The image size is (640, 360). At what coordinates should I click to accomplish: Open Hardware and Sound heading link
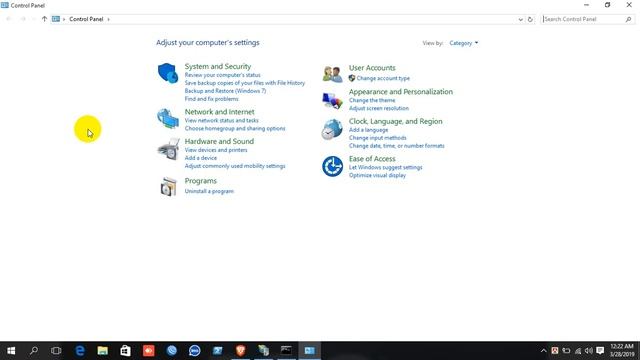tap(219, 141)
